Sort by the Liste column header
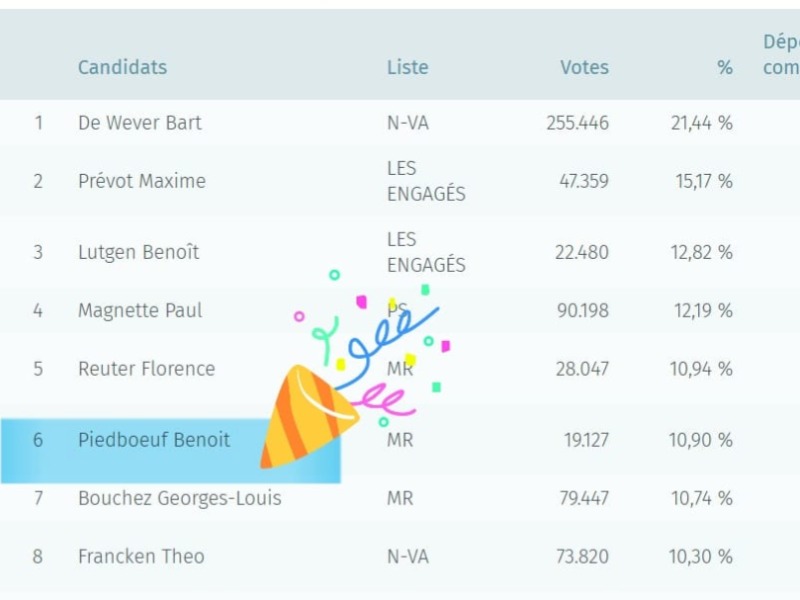Viewport: 800px width, 600px height. click(407, 67)
